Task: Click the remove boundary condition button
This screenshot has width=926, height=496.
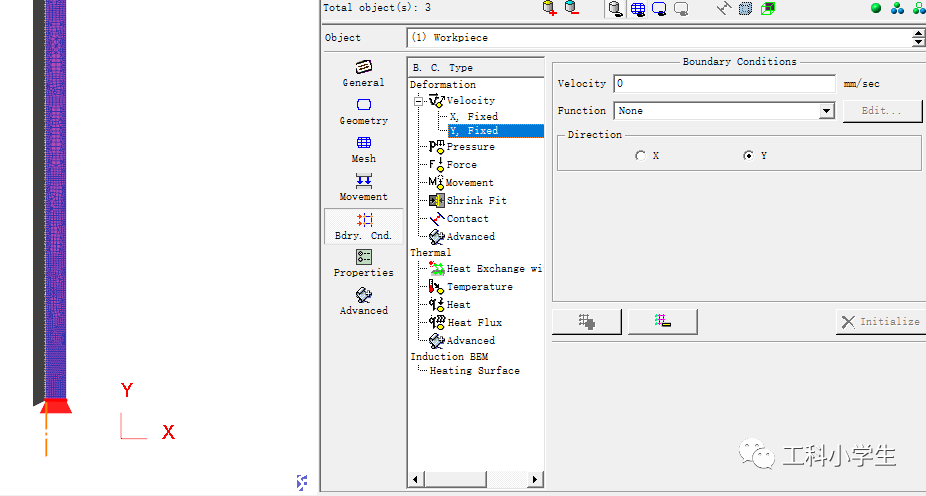Action: pos(663,322)
